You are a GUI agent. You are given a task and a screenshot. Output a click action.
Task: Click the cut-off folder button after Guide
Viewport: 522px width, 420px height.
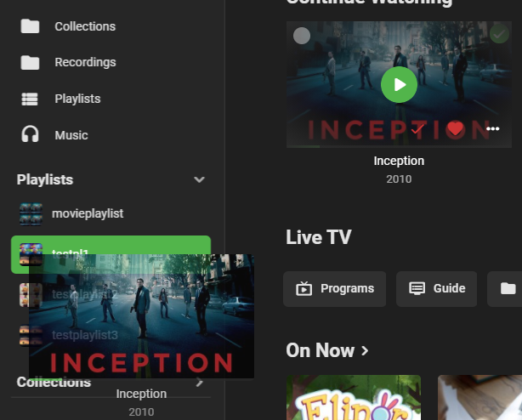(505, 289)
